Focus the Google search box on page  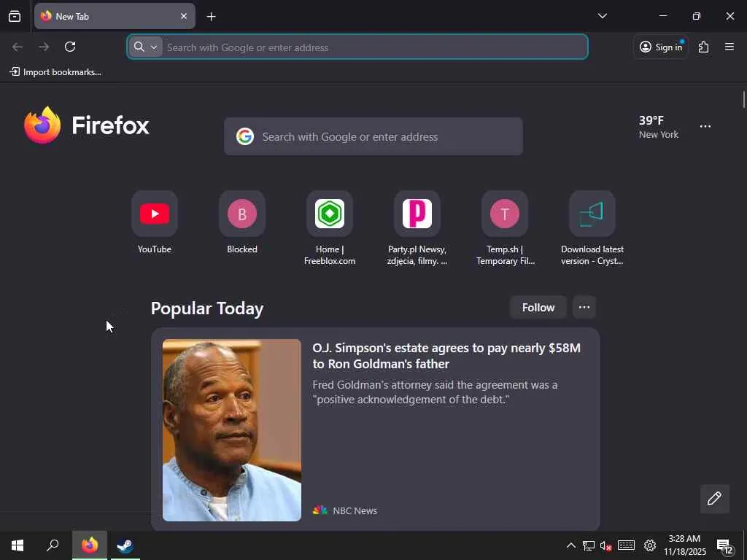373,136
